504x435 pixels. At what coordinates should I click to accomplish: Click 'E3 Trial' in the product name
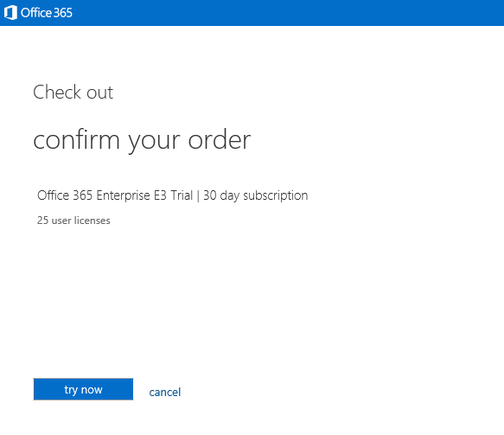pos(173,195)
